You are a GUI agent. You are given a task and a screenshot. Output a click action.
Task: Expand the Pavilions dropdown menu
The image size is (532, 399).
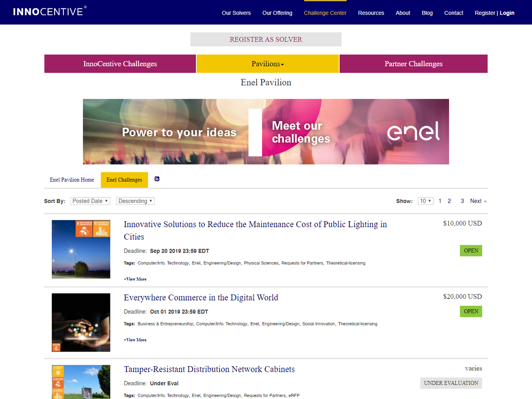click(267, 64)
